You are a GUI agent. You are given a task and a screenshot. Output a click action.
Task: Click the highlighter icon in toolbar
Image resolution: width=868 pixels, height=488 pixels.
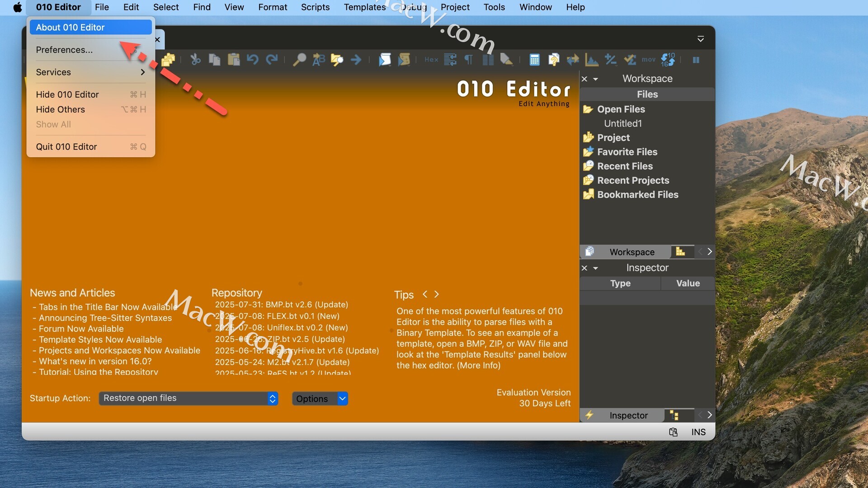[x=507, y=60]
